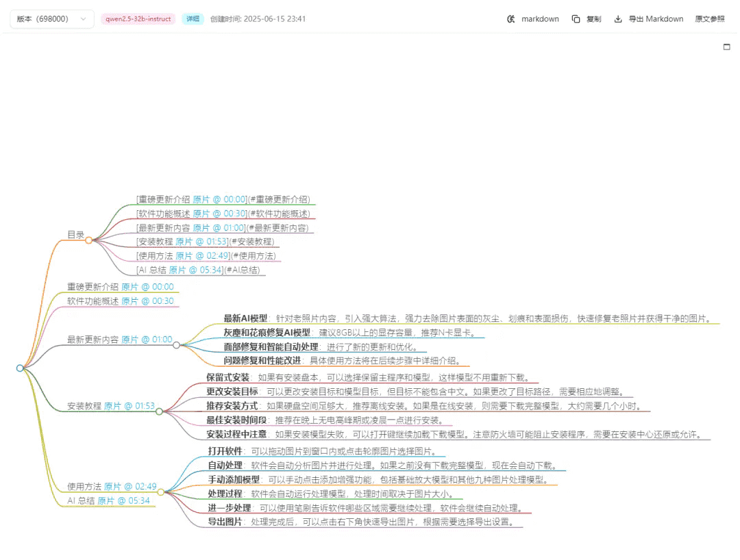Viewport: 740px width, 560px height.
Task: Click the 复制 copy icon
Action: [x=576, y=19]
